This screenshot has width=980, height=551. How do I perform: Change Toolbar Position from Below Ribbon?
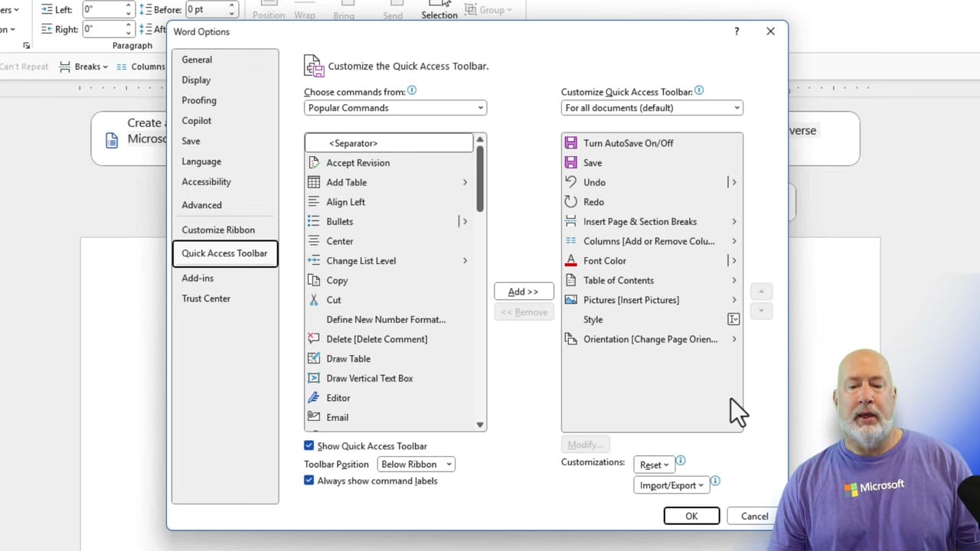(x=416, y=464)
